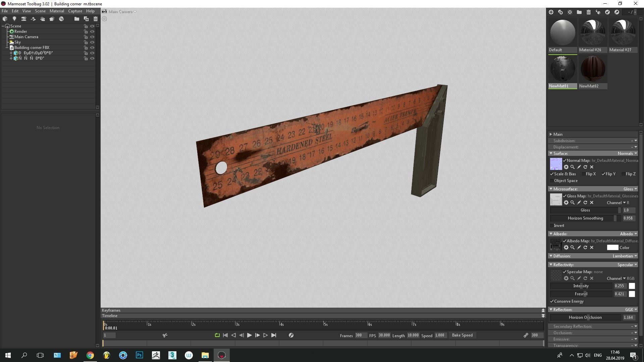This screenshot has width=644, height=362.
Task: Jump to timeline start
Action: (225, 335)
